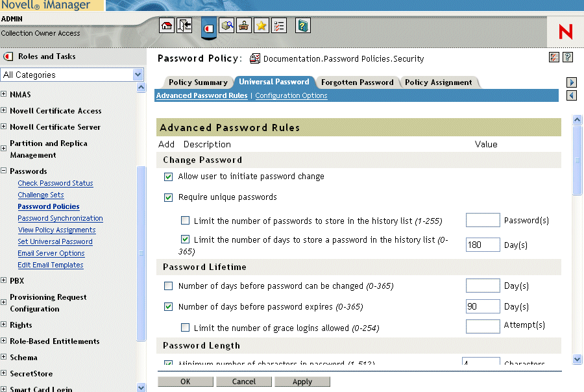The height and width of the screenshot is (392, 584).
Task: Select the Universal Password tab
Action: (x=274, y=82)
